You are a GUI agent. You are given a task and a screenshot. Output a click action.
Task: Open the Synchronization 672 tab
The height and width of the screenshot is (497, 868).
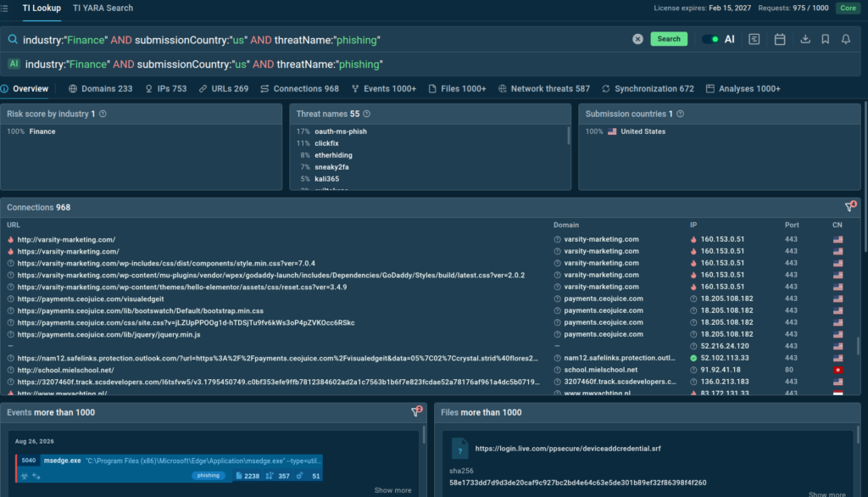pos(648,89)
